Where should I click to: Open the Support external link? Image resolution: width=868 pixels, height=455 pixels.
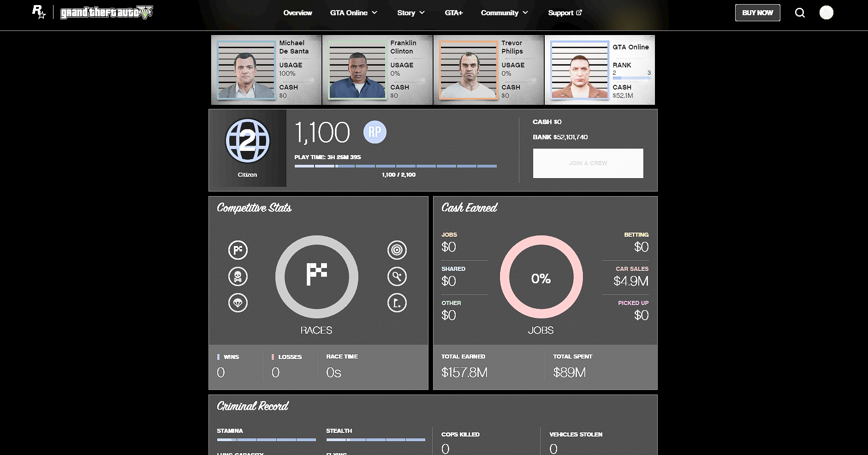coord(565,12)
